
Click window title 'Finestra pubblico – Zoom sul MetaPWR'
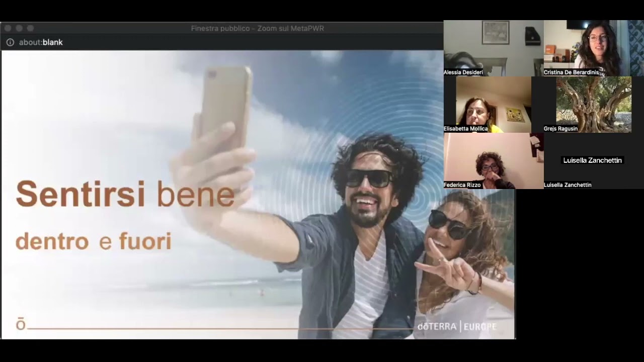tap(258, 28)
